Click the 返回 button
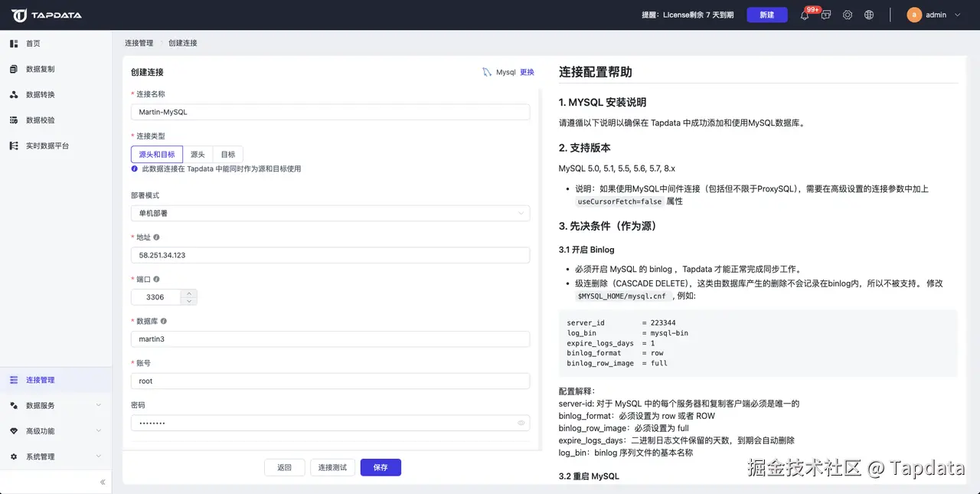The height and width of the screenshot is (494, 980). (285, 467)
